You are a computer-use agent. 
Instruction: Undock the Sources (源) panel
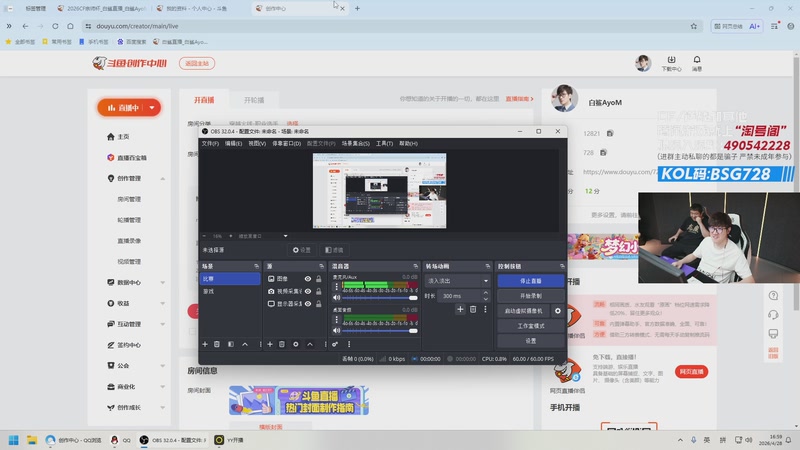click(x=321, y=266)
